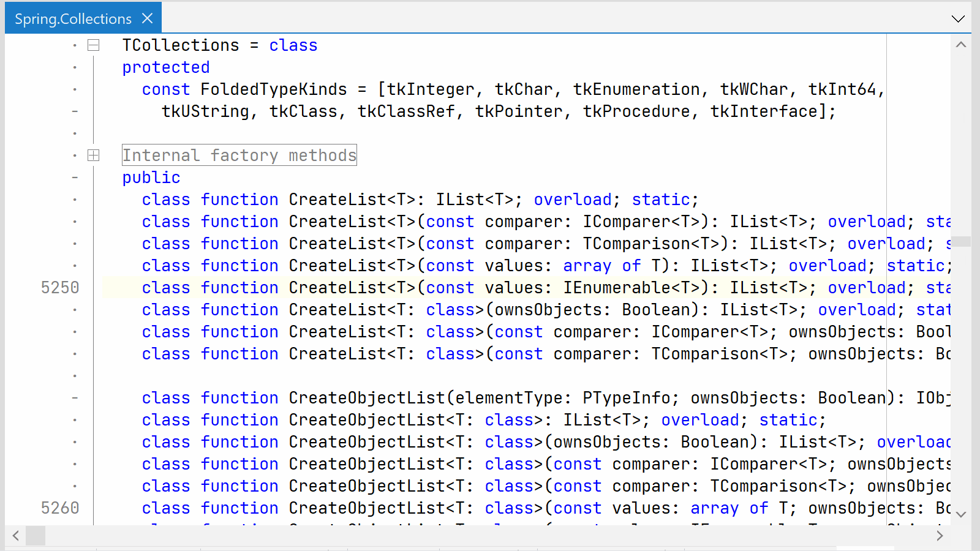
Task: Click 'class' keyword after TCollections =
Action: point(293,45)
